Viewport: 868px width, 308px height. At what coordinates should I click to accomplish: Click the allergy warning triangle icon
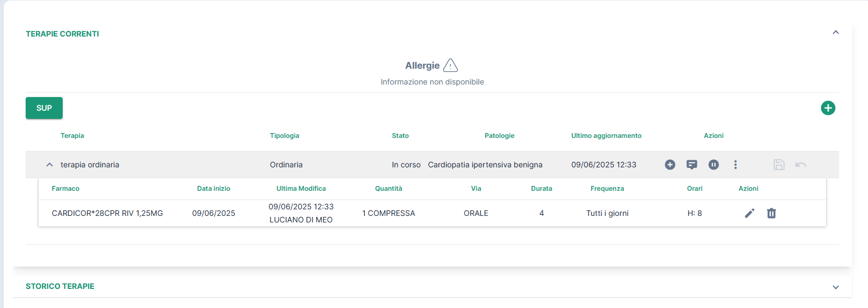pyautogui.click(x=450, y=65)
